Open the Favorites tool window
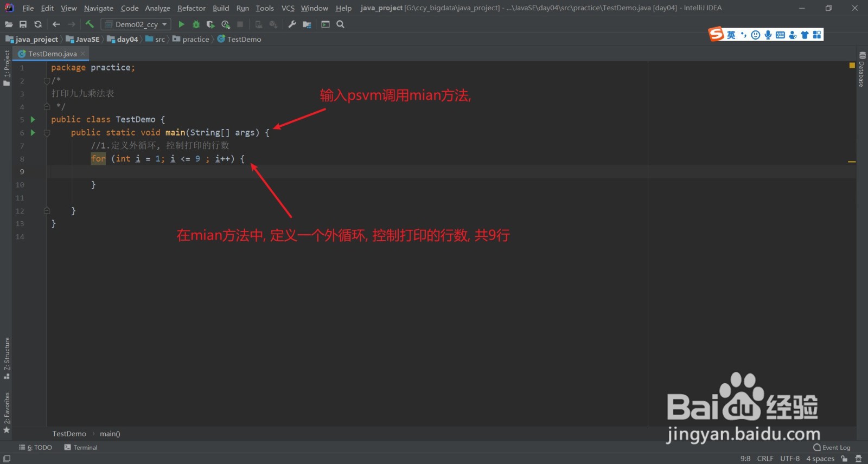This screenshot has width=868, height=464. (x=7, y=413)
